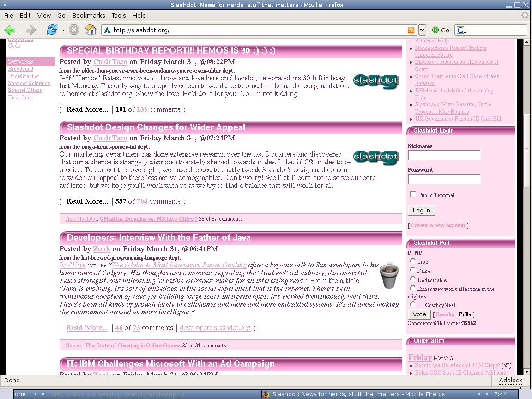This screenshot has height=399, width=532.
Task: Click the Java coffee cup topic icon
Action: [x=389, y=275]
